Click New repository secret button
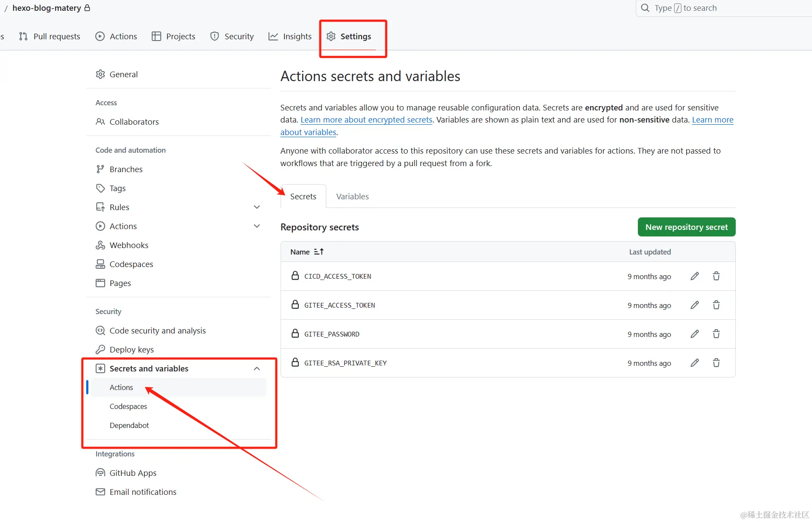812x522 pixels. pos(686,227)
